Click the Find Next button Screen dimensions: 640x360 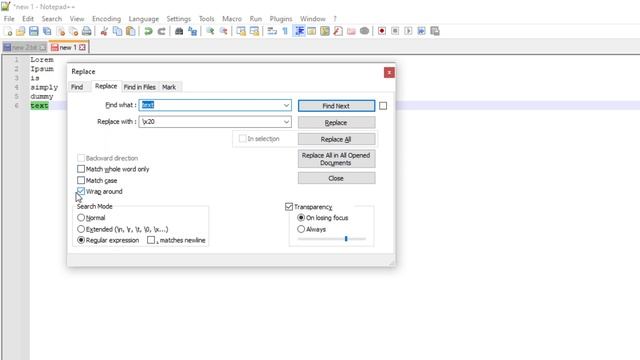click(x=336, y=106)
